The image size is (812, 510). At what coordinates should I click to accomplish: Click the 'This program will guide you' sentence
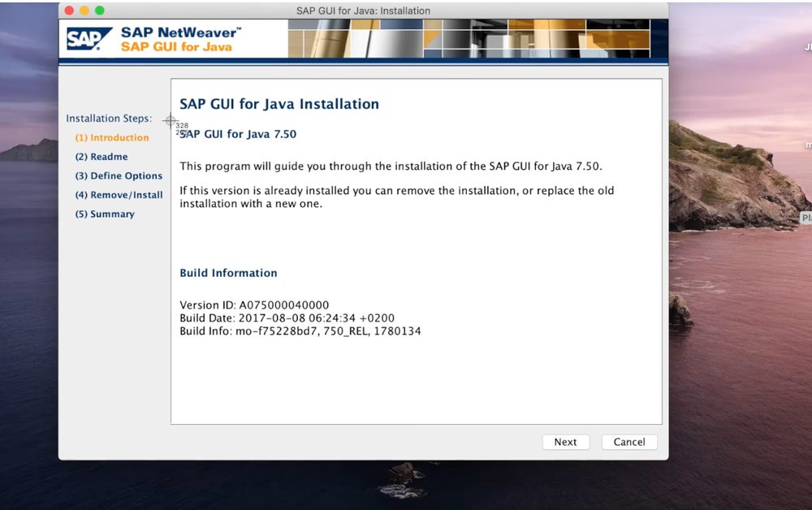pos(391,166)
